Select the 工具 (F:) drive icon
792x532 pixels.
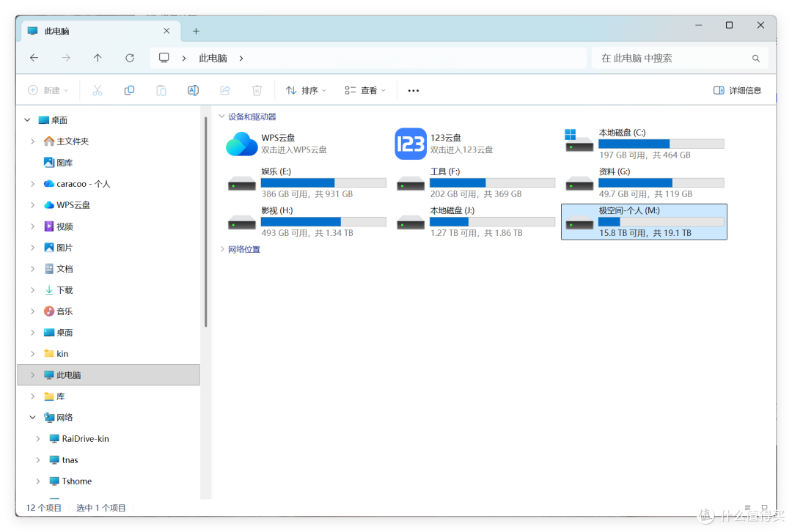[411, 183]
